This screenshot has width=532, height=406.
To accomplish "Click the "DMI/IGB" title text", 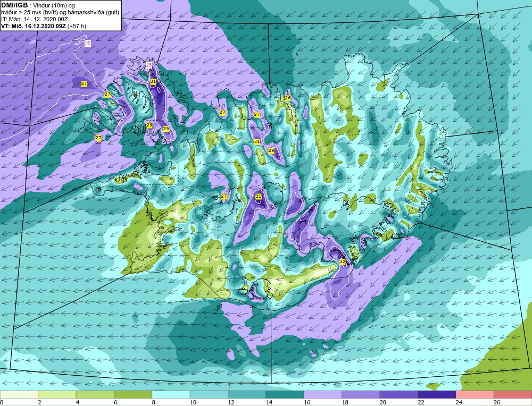I will click(x=14, y=5).
